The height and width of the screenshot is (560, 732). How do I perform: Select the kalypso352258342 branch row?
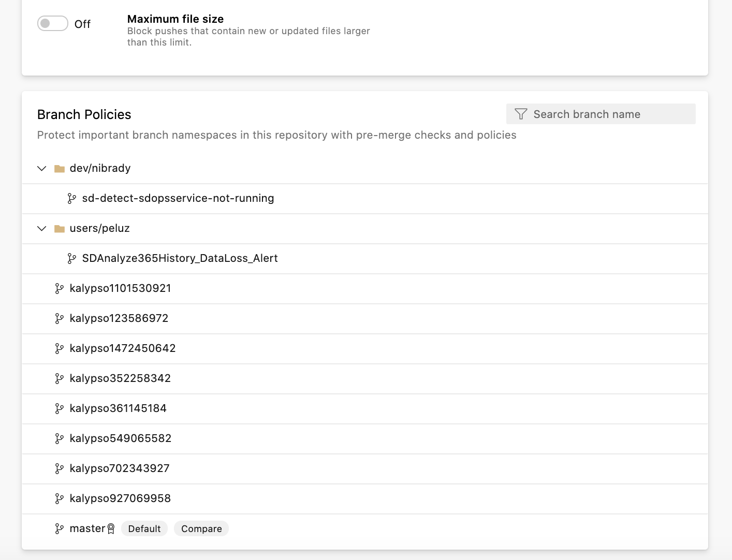pyautogui.click(x=120, y=378)
